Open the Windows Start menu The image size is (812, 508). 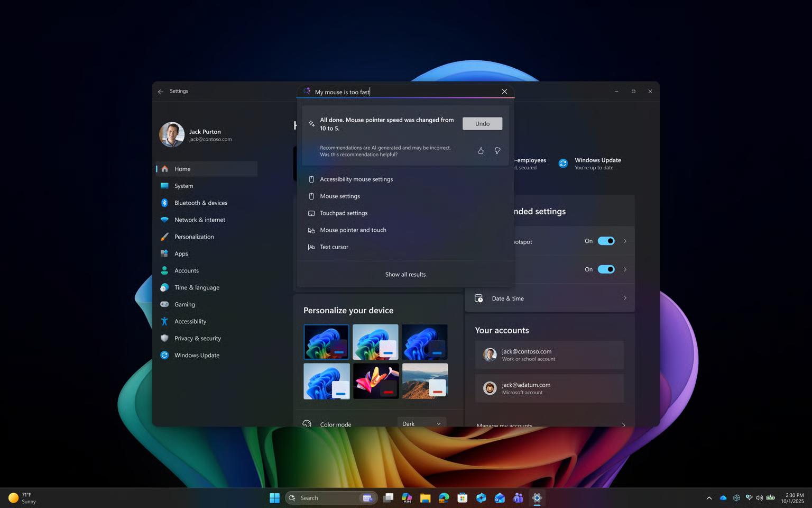pyautogui.click(x=274, y=498)
